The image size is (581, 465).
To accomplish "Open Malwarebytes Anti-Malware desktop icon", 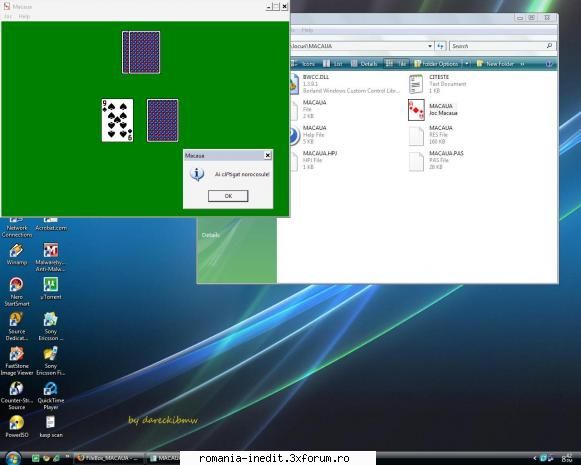I will pyautogui.click(x=50, y=258).
